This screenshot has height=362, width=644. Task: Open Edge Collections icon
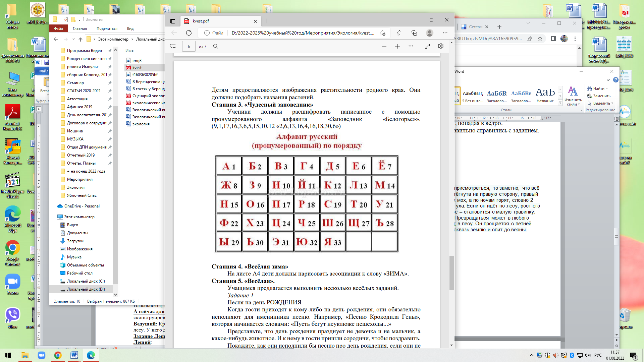tap(414, 33)
